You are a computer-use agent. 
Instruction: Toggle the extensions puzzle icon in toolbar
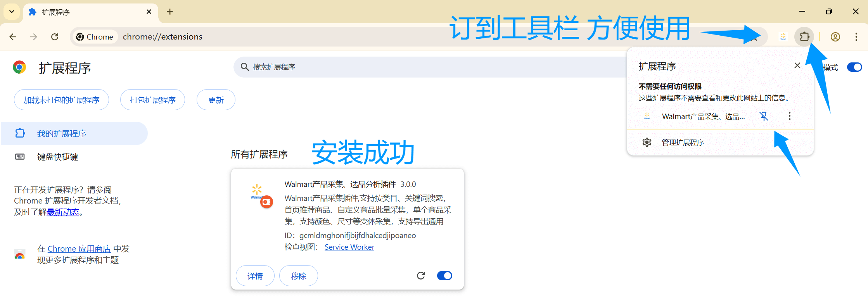coord(804,36)
